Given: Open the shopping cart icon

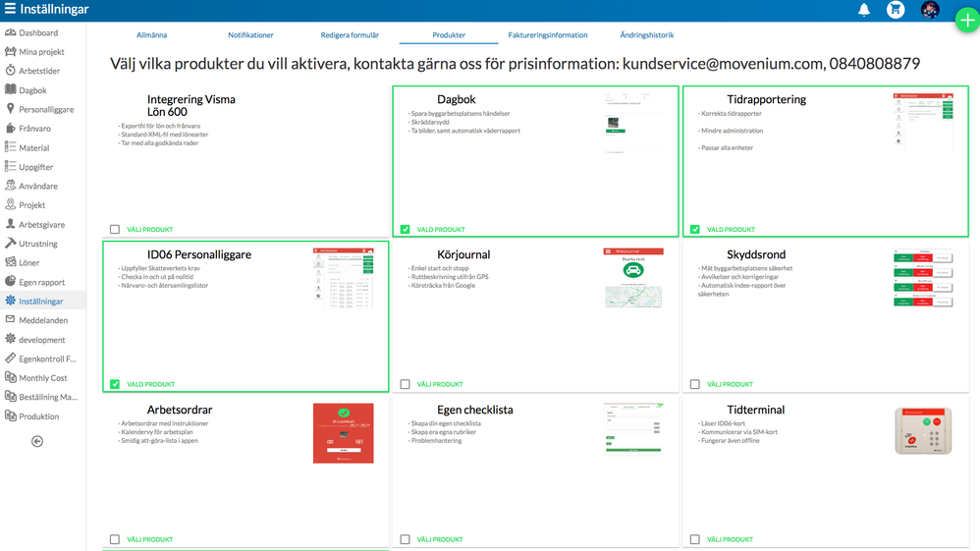Looking at the screenshot, I should click(x=895, y=10).
